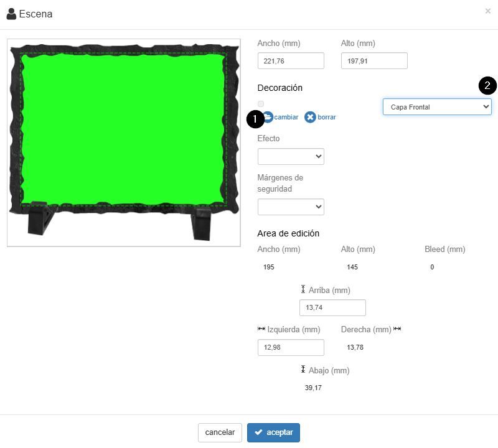Select the Arriba (mm) input field

pos(332,307)
